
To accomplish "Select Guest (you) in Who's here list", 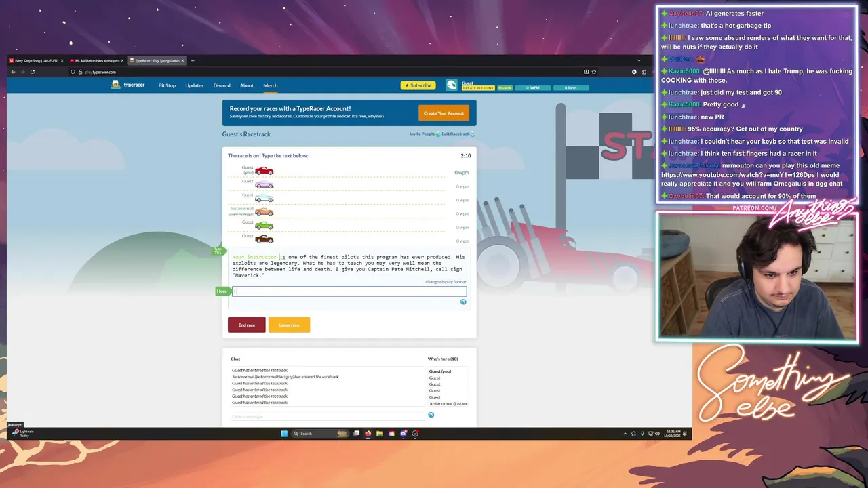I will [440, 371].
